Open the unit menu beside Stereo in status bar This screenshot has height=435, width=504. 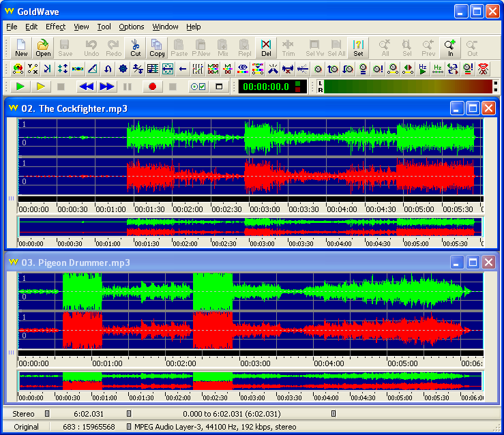pos(47,414)
